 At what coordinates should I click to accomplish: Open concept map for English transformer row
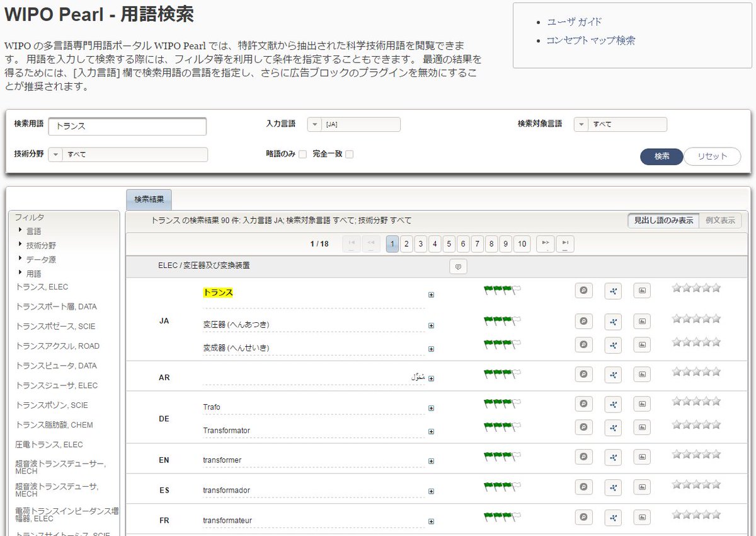tap(613, 457)
